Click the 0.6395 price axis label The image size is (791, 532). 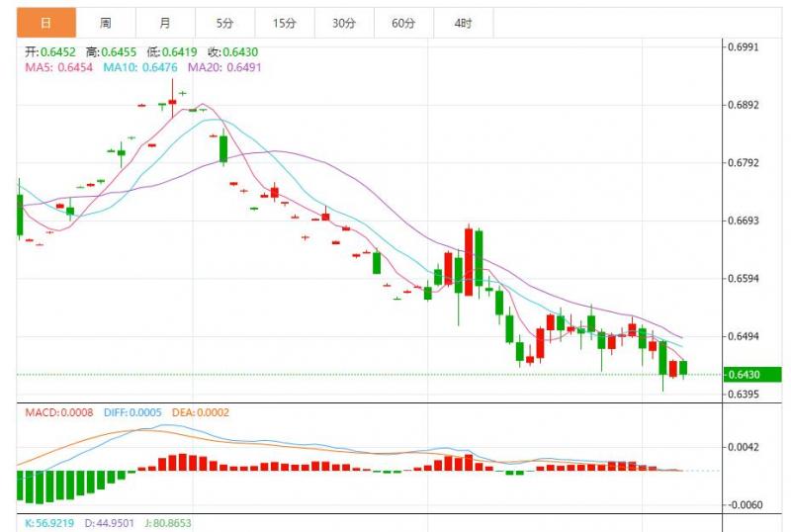(x=743, y=395)
